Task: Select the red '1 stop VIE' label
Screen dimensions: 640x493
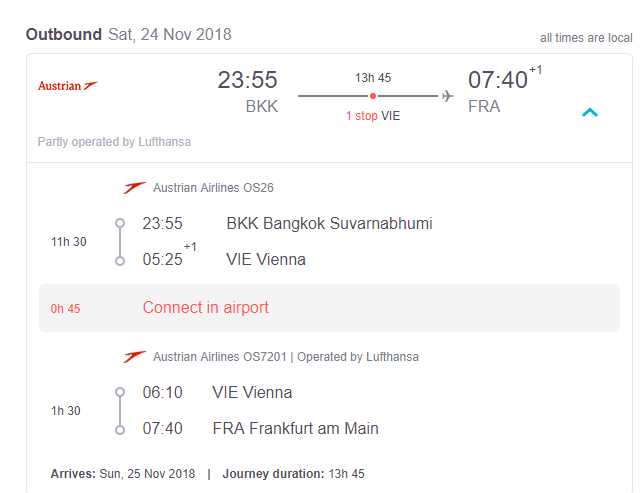Action: pos(373,116)
